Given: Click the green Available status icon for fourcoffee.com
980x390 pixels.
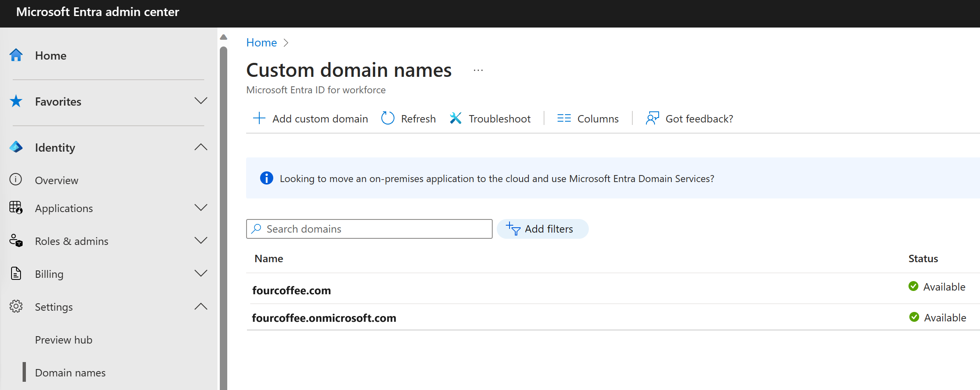Looking at the screenshot, I should click(x=913, y=286).
